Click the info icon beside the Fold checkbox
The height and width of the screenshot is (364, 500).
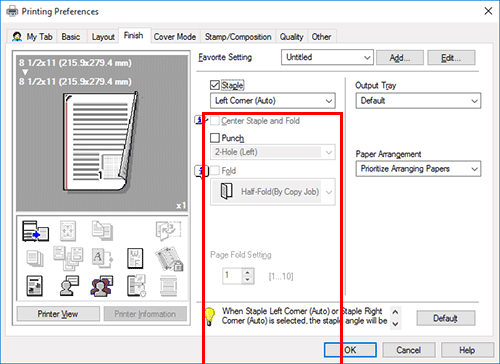pos(202,172)
